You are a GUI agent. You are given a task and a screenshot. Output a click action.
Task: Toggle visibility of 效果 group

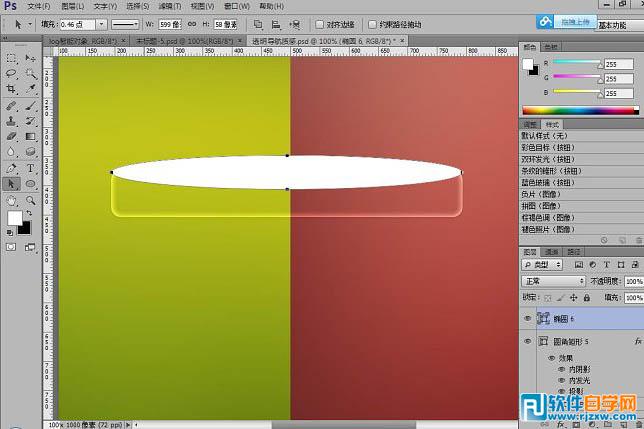point(552,358)
